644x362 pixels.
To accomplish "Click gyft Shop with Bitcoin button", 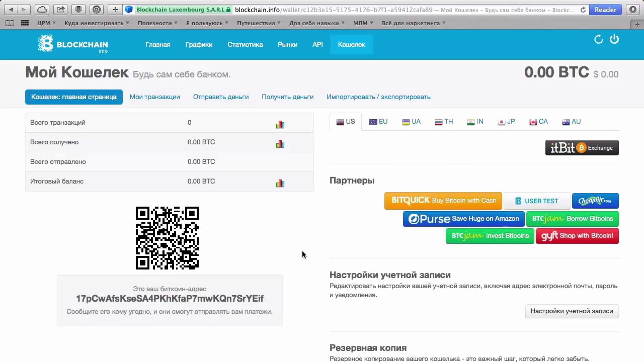I will click(x=577, y=236).
